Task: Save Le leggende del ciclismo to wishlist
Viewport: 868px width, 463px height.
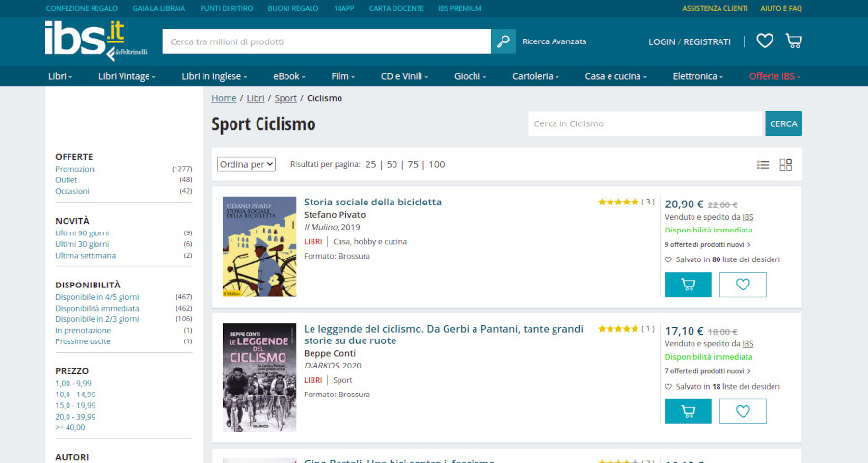Action: click(x=743, y=412)
